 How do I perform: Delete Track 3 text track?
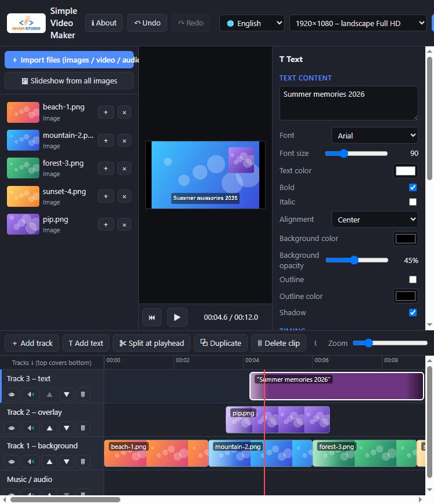point(83,395)
